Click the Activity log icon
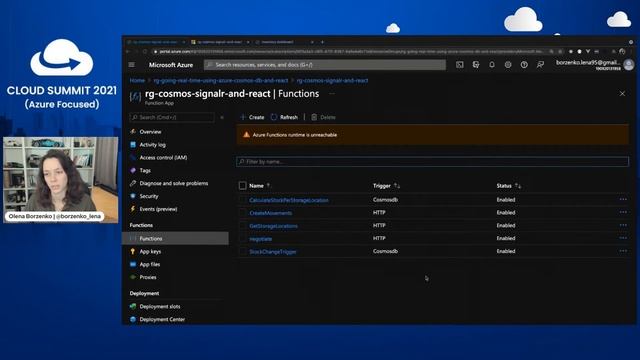Screen dimensions: 640x360 pos(133,144)
